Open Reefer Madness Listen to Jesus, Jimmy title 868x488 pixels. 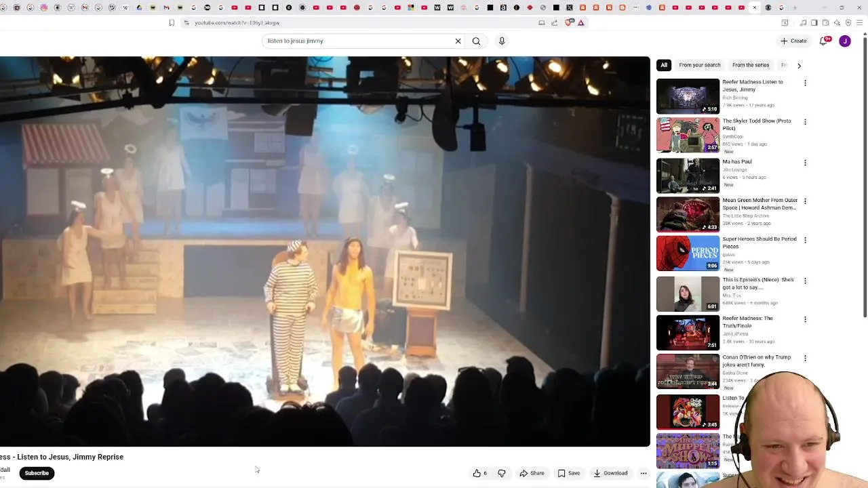coord(753,85)
